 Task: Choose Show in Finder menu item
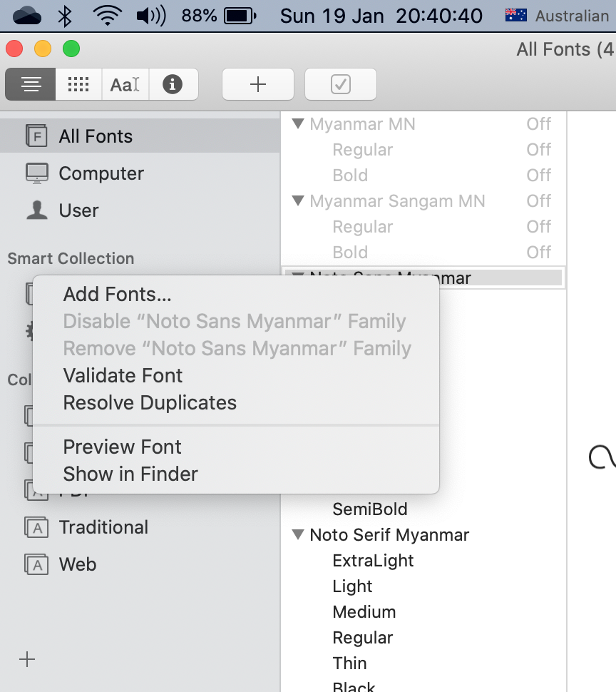coord(130,474)
